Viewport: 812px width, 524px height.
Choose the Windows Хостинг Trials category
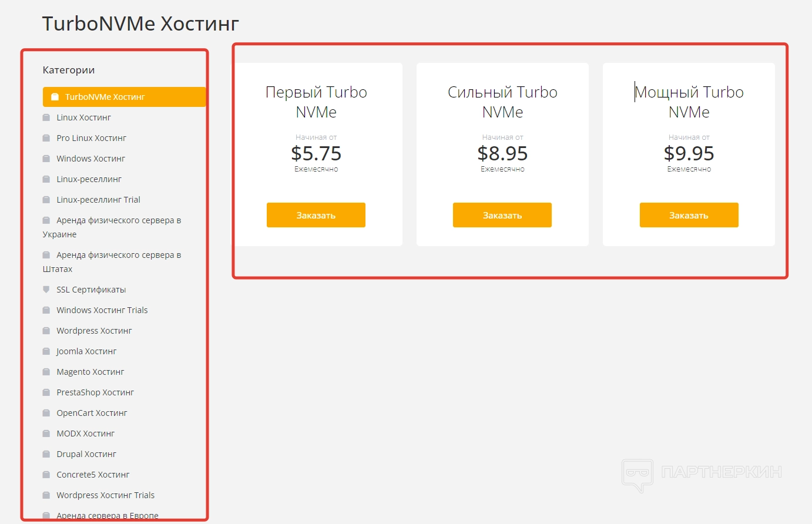[102, 310]
